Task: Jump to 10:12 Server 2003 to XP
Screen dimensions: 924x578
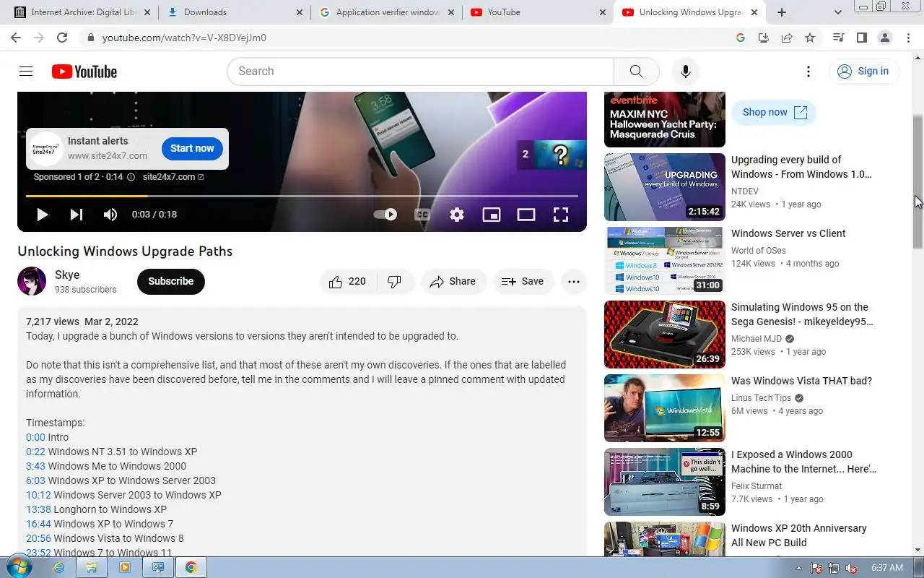Action: pyautogui.click(x=38, y=495)
